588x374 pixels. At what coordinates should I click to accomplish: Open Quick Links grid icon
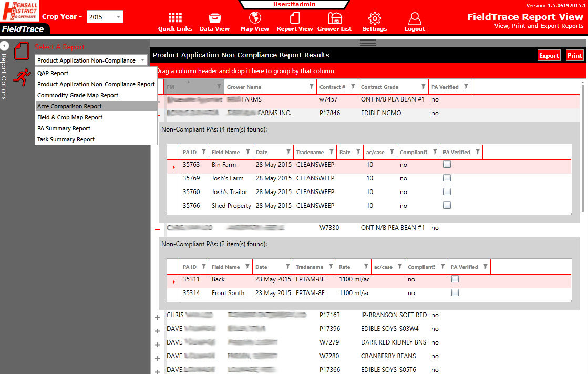tap(175, 18)
